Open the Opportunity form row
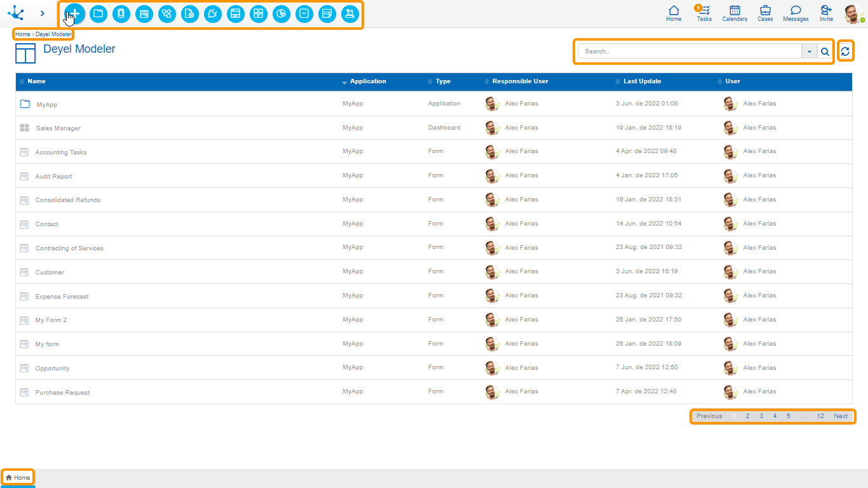Screen dimensions: 868x488 [434, 368]
